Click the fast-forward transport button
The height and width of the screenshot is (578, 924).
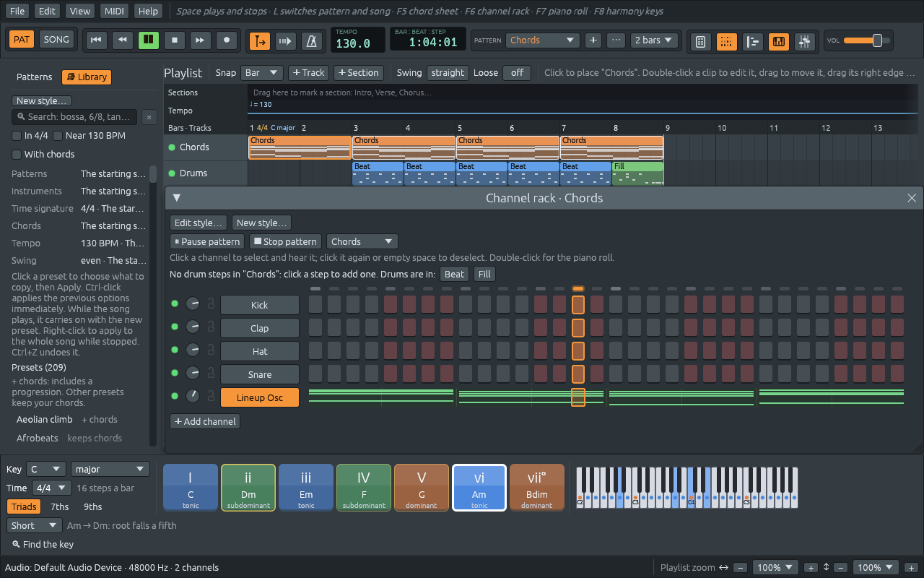[x=201, y=40]
